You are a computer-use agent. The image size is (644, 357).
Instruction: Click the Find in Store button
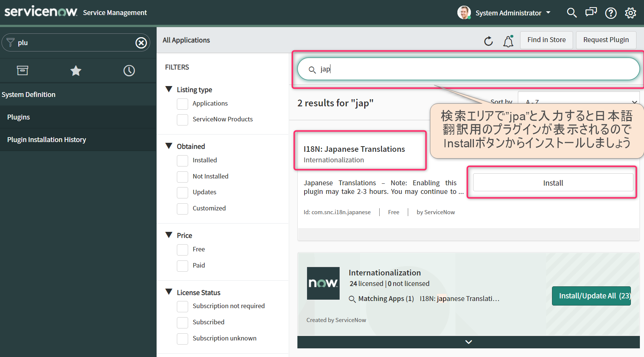[x=546, y=39]
